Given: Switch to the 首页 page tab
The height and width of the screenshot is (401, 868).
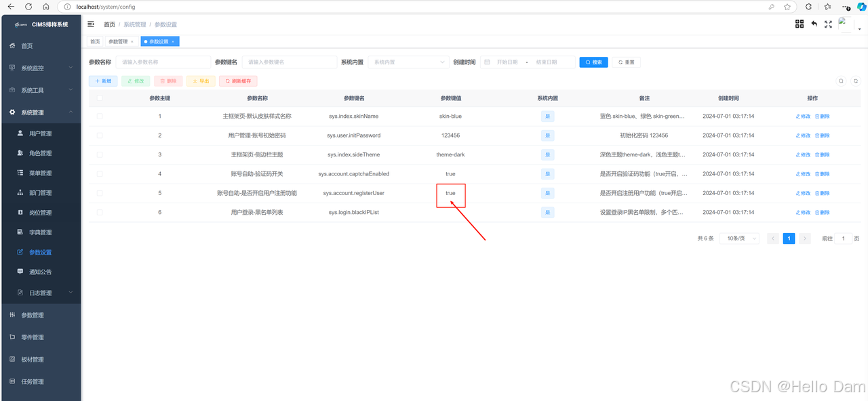Looking at the screenshot, I should [95, 41].
